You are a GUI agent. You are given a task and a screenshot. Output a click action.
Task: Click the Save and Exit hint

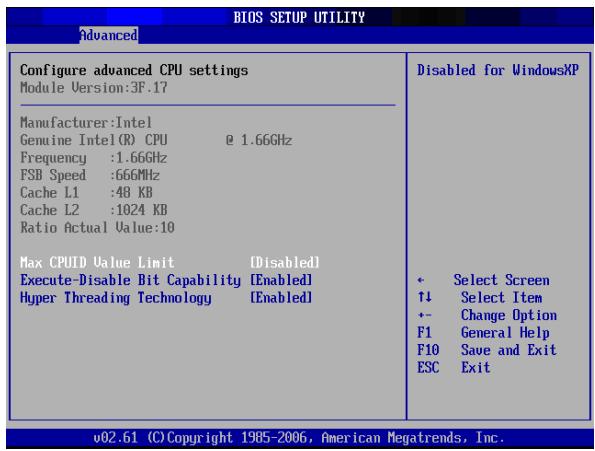(x=509, y=350)
